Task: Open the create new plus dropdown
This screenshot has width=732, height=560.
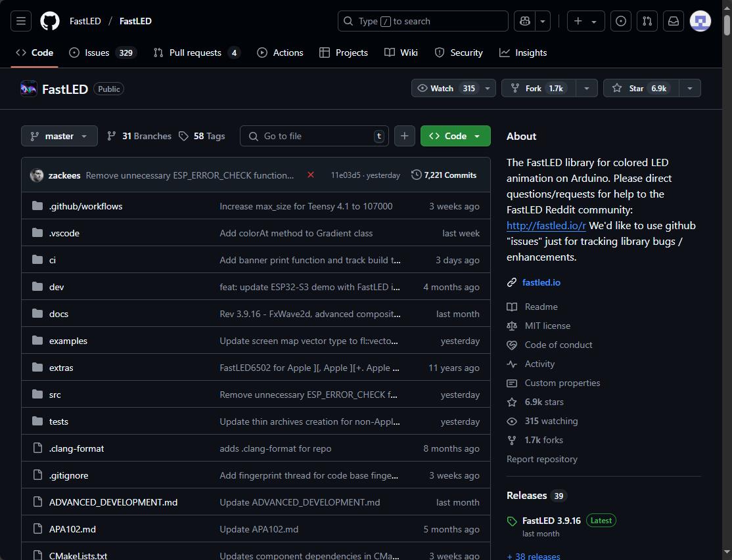Action: 585,21
